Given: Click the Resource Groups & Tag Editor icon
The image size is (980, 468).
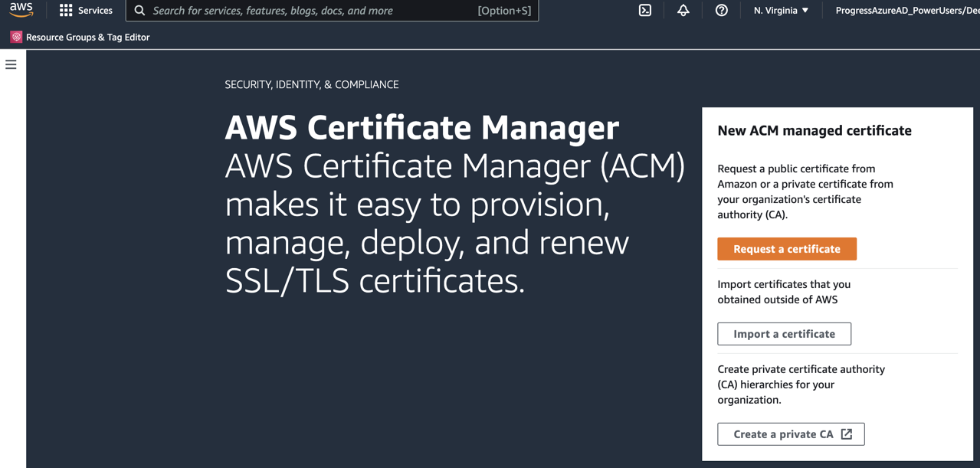Looking at the screenshot, I should coord(15,36).
